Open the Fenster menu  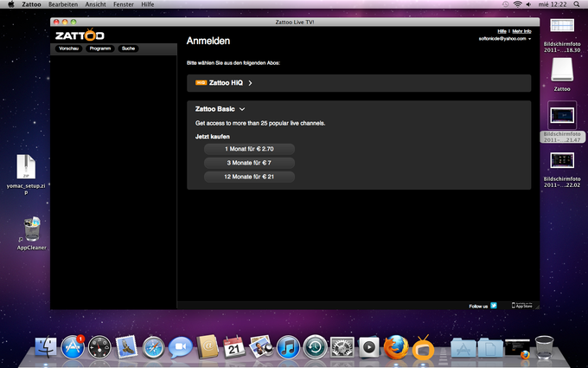point(124,4)
